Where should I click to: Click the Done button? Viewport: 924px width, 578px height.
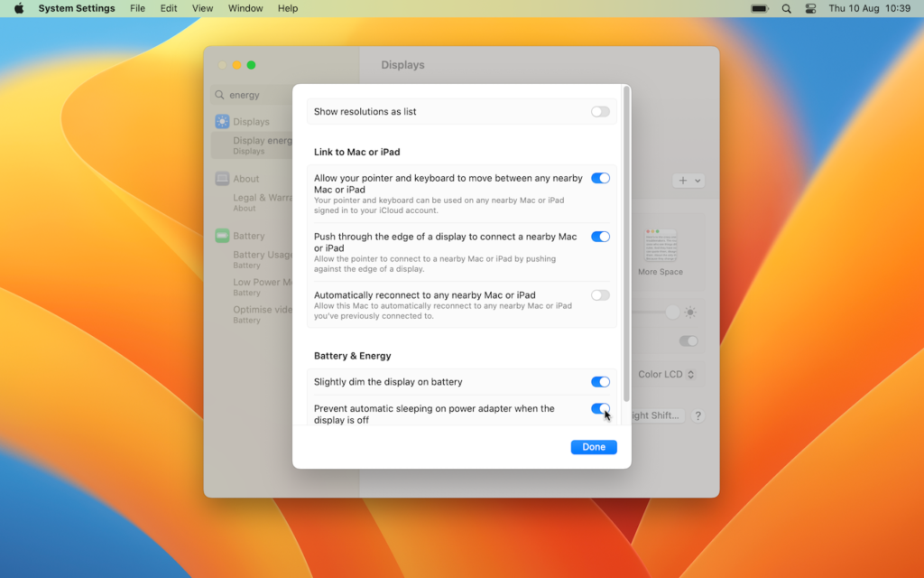click(x=594, y=447)
